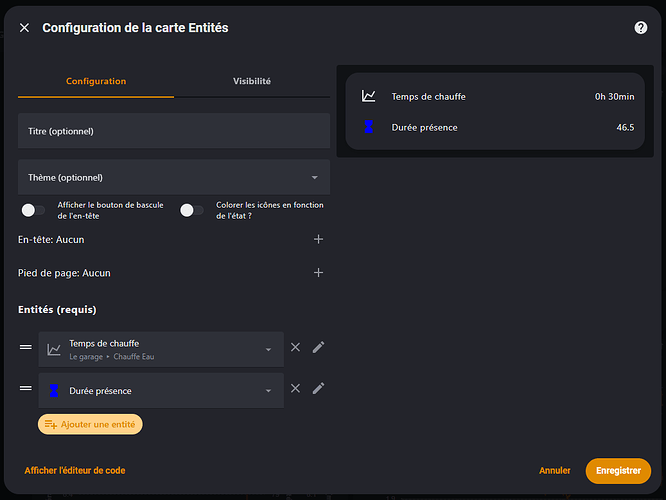The image size is (666, 500).
Task: Click drag handle for Temps de chauffe row
Action: [x=26, y=347]
